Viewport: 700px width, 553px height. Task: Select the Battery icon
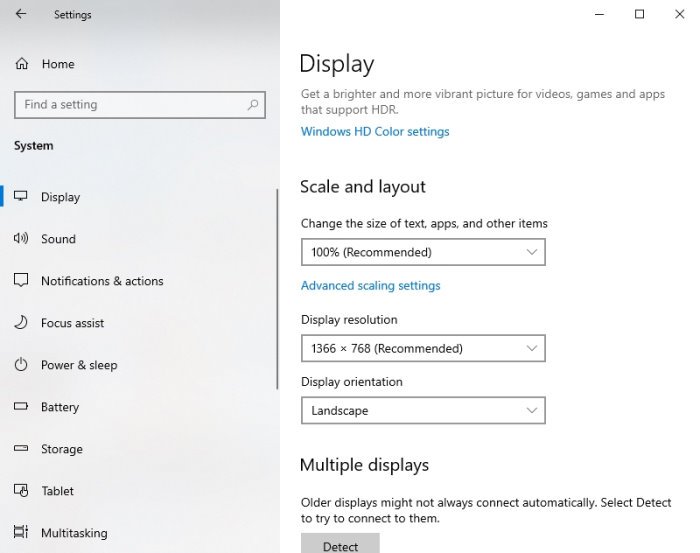click(x=21, y=406)
